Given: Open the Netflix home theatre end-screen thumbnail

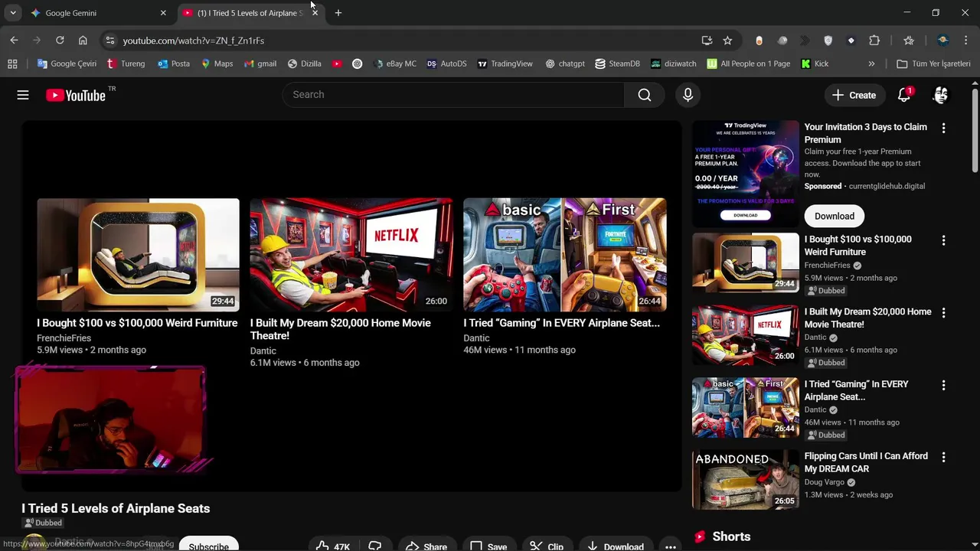Looking at the screenshot, I should tap(351, 255).
